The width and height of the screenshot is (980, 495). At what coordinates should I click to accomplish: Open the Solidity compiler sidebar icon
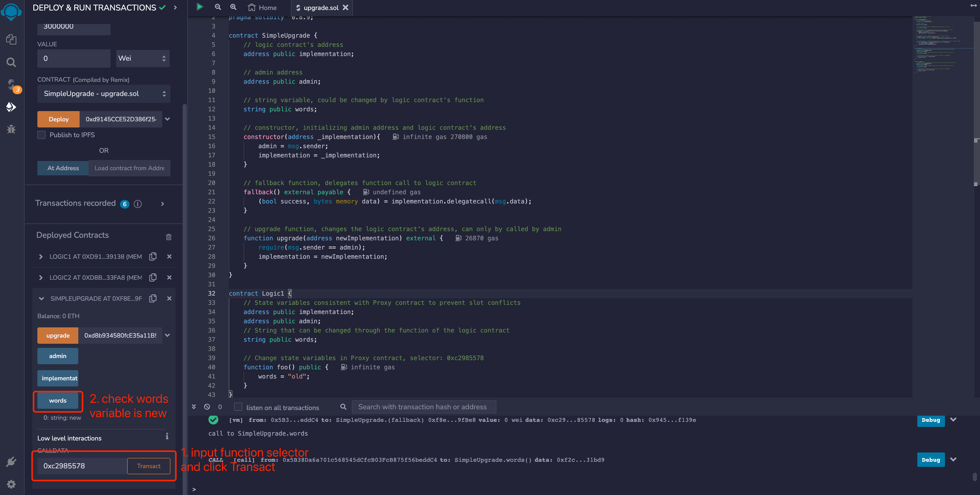[12, 84]
